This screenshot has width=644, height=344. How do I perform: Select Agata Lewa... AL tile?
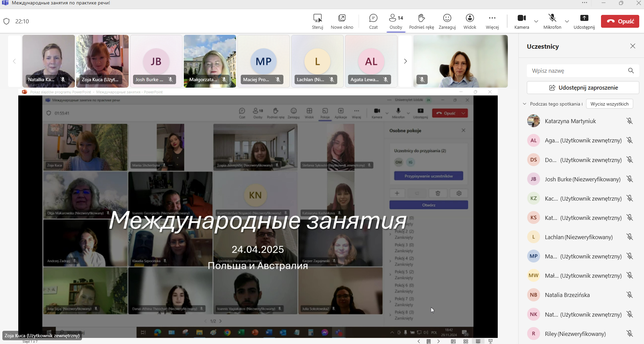371,61
